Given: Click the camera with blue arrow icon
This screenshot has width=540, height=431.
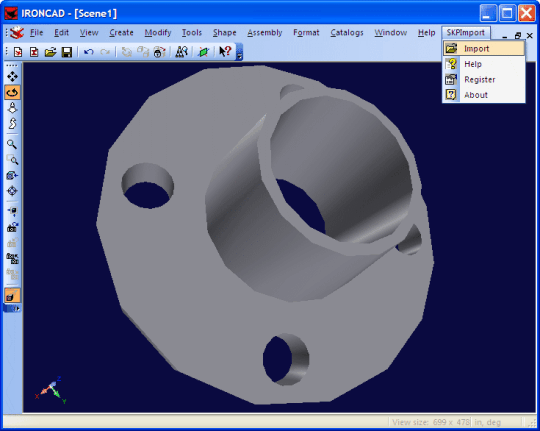Looking at the screenshot, I should pyautogui.click(x=12, y=227).
